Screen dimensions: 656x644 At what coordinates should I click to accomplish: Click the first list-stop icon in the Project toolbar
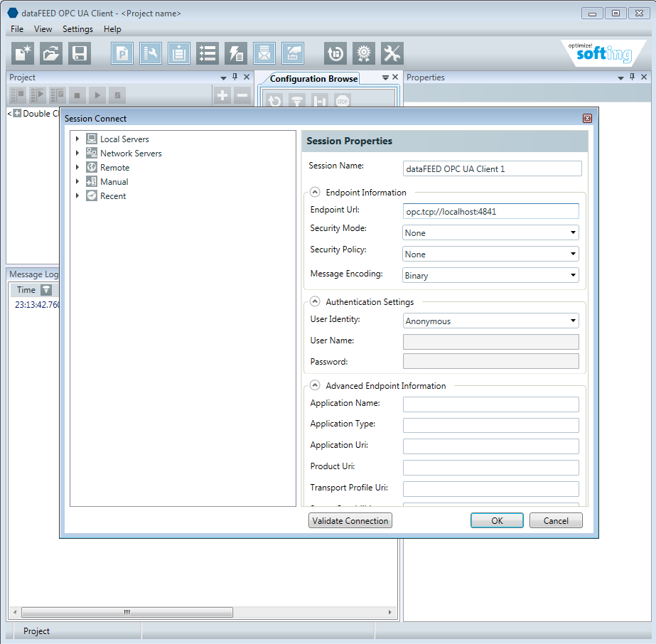click(18, 95)
